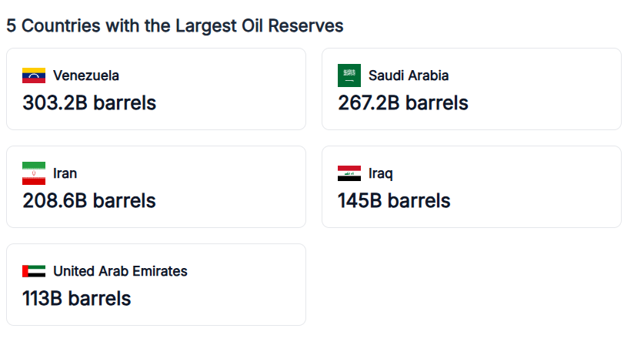Open the Saudi Arabia reserves card
Viewport: 644px width, 342px height.
[546, 89]
